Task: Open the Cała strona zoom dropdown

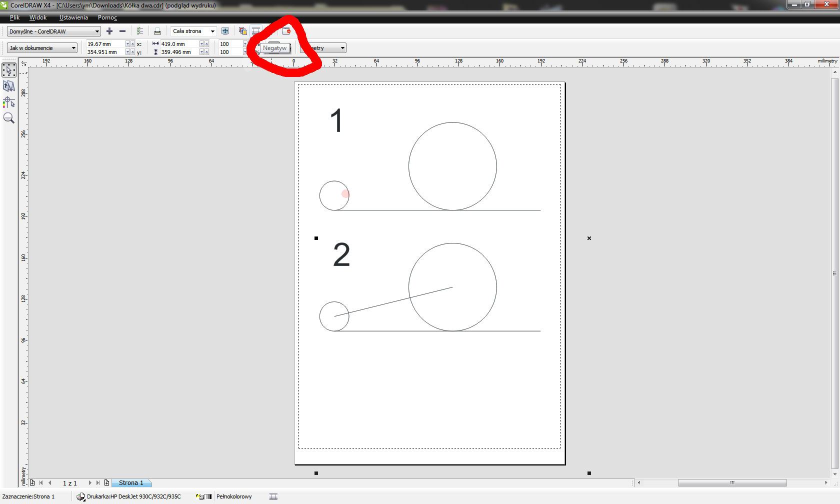Action: coord(212,31)
